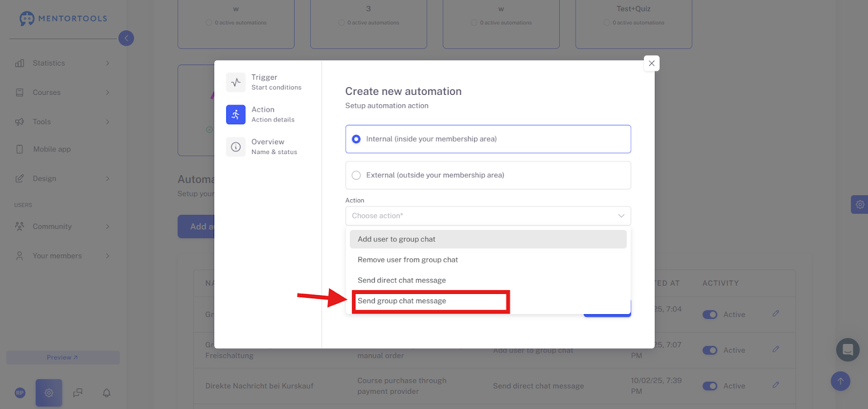Click the Courses book icon
The width and height of the screenshot is (868, 409).
[x=20, y=92]
